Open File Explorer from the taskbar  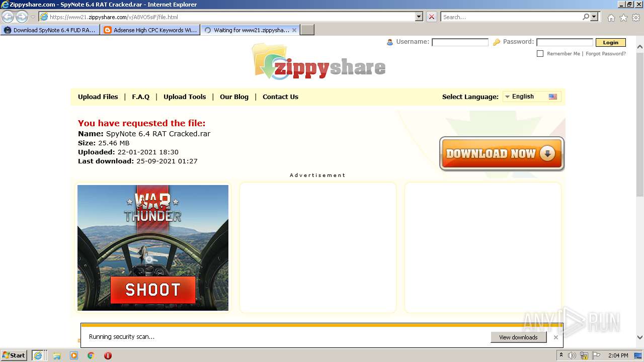click(x=57, y=355)
